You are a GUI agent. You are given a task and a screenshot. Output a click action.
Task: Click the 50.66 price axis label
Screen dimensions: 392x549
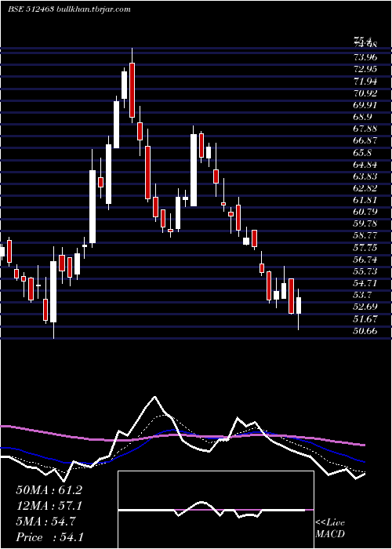click(365, 331)
